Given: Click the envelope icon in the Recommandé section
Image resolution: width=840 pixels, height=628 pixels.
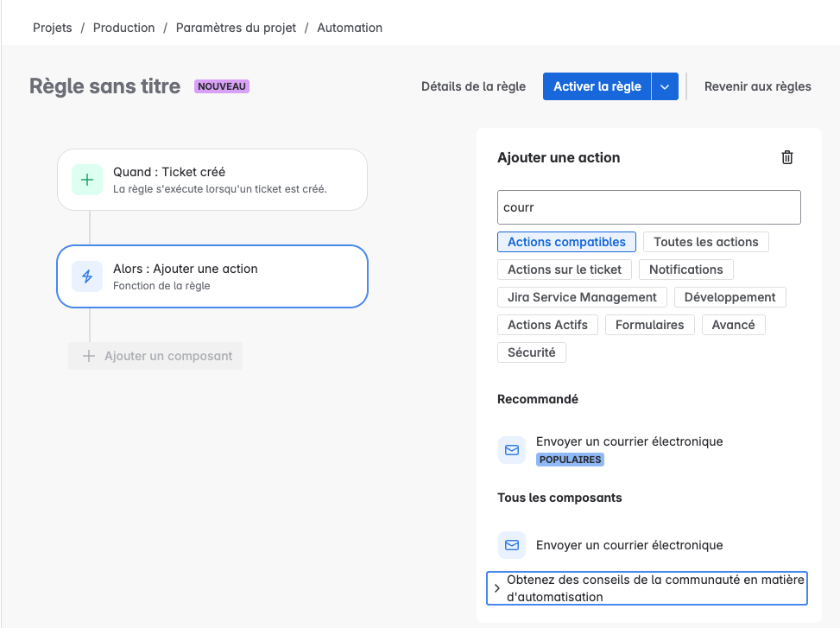Looking at the screenshot, I should click(511, 450).
